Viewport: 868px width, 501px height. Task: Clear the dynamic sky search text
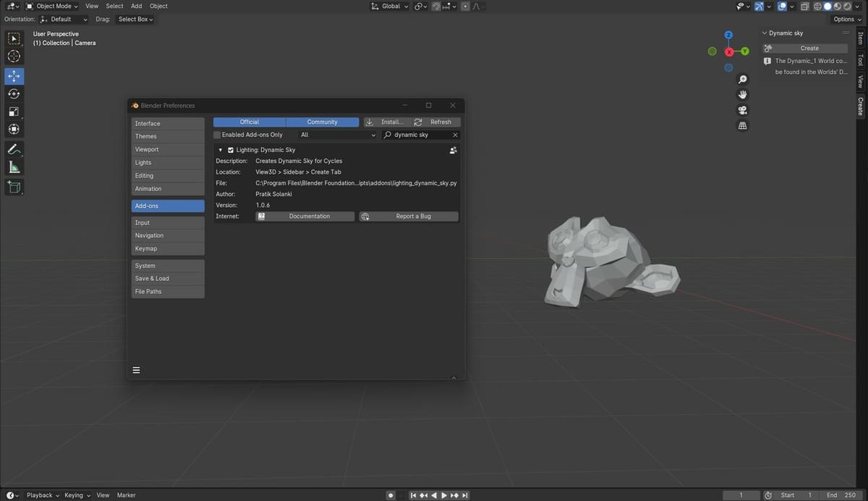pos(455,135)
